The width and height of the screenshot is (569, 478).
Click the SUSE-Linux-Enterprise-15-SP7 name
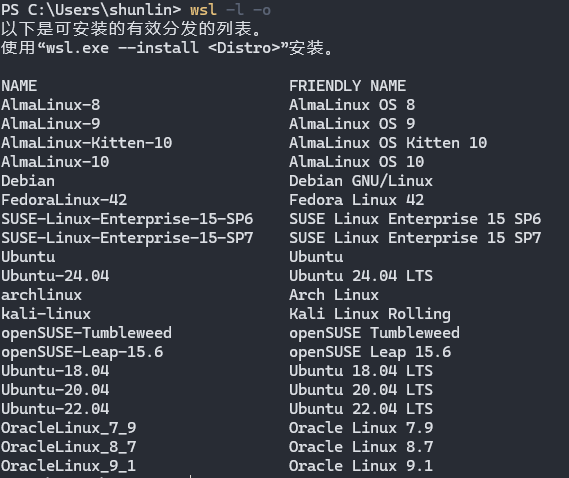pyautogui.click(x=127, y=238)
